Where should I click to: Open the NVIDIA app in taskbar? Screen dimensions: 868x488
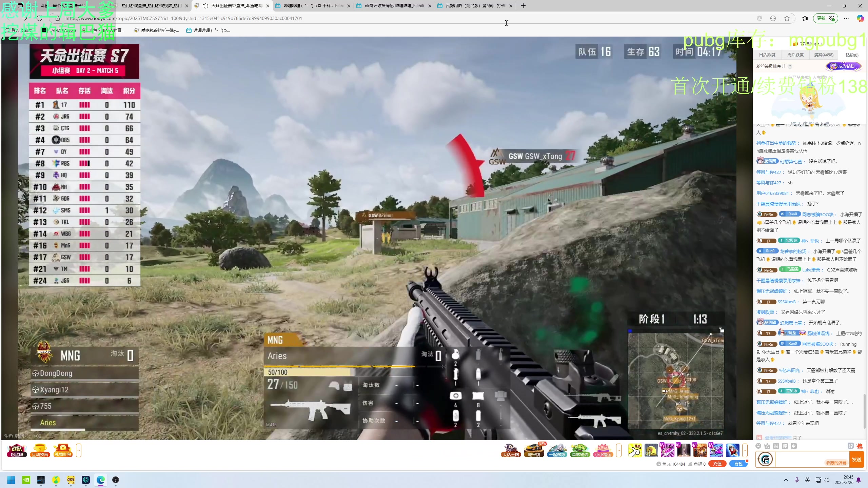point(26,480)
